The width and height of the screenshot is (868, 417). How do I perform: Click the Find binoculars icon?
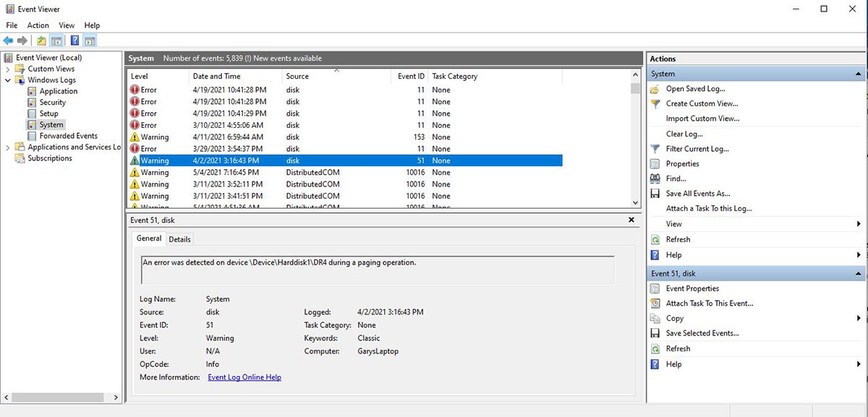tap(655, 179)
